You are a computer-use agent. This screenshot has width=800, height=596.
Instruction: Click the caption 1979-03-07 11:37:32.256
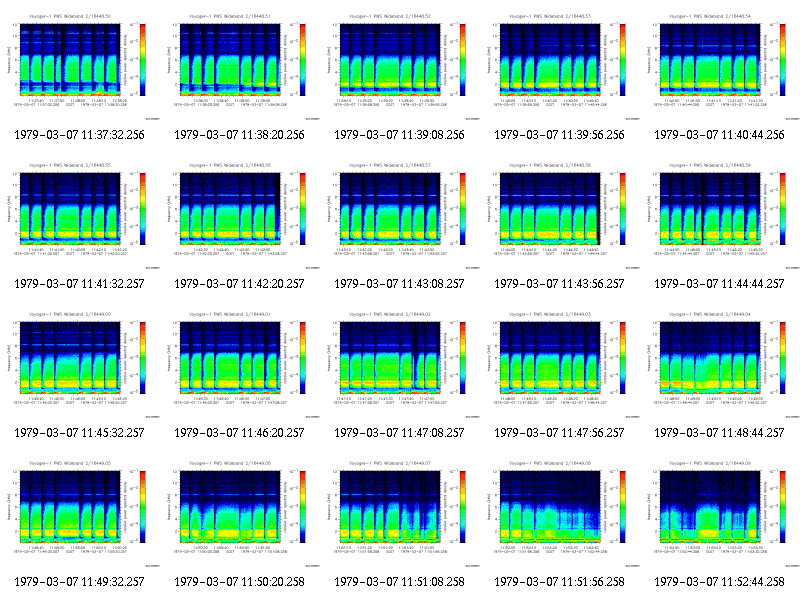(80, 135)
